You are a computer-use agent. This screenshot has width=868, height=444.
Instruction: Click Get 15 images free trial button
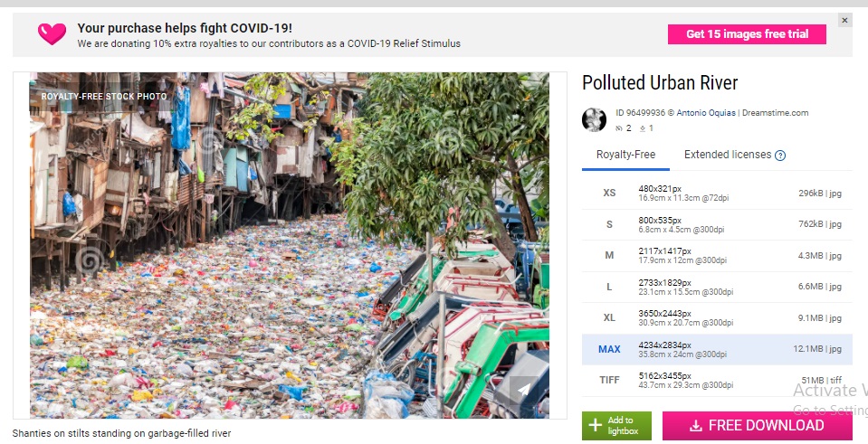click(747, 34)
